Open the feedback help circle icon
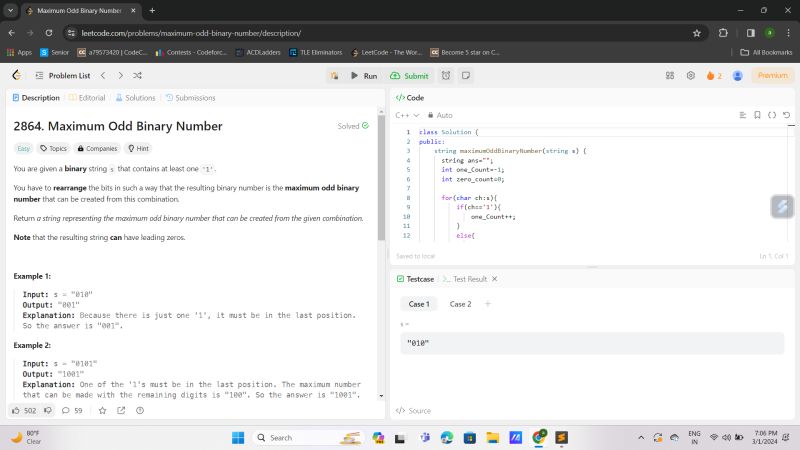The image size is (800, 450). 140,410
